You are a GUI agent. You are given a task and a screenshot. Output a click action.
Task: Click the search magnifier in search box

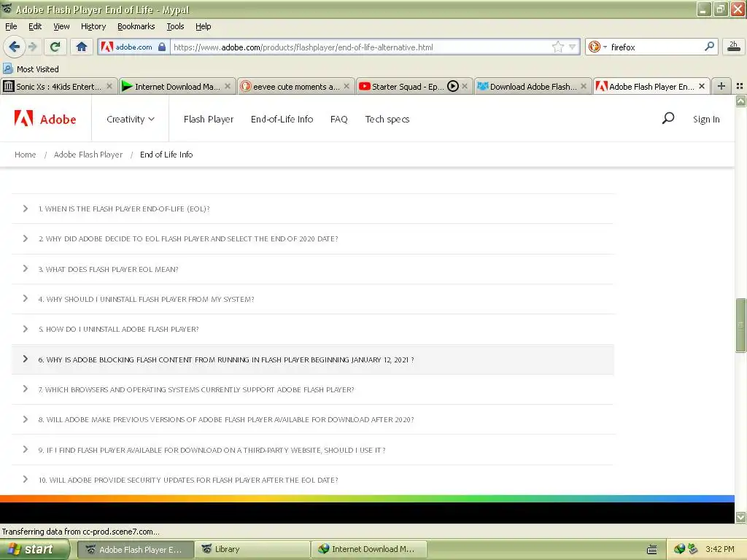point(709,47)
